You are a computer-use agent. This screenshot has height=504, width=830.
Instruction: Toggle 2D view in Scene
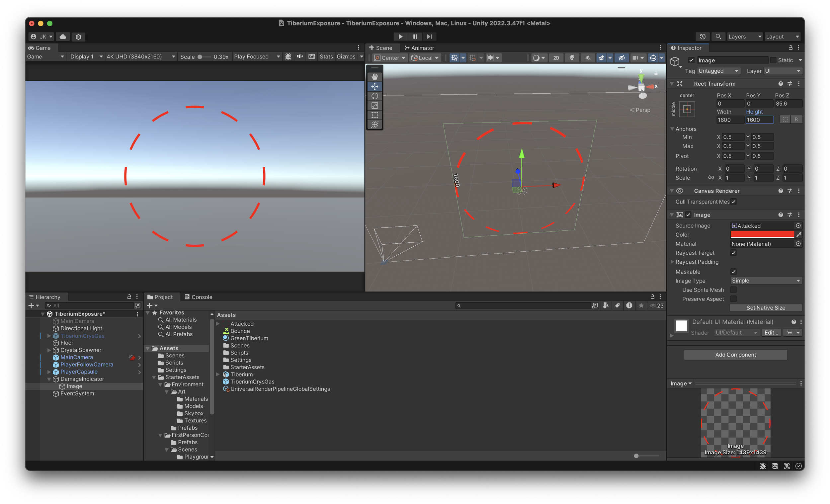point(556,58)
